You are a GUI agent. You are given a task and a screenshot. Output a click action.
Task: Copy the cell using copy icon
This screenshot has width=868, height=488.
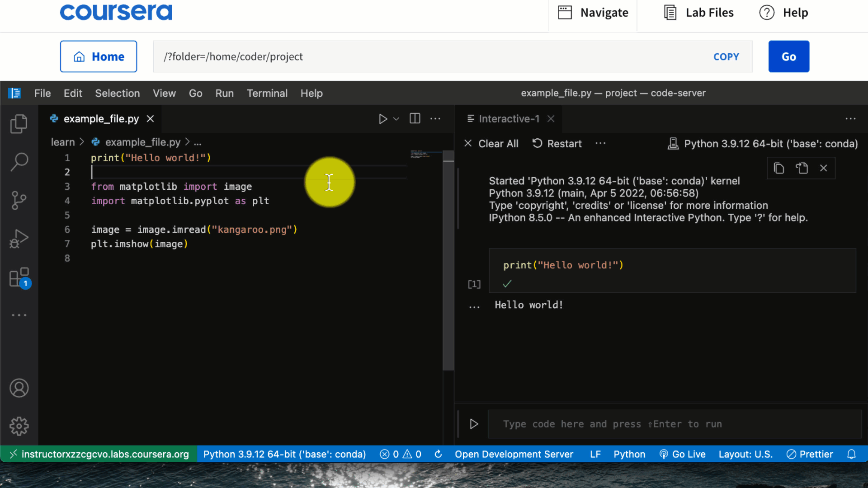coord(778,168)
